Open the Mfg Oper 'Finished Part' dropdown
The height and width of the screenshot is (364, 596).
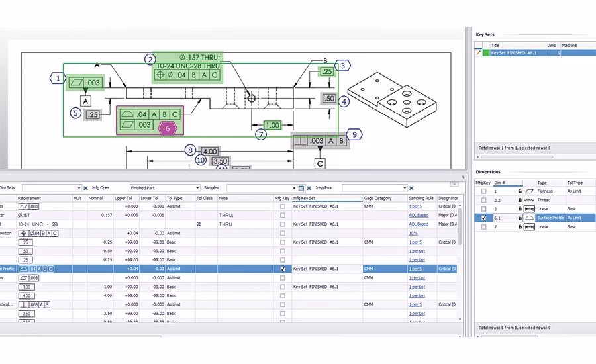[197, 188]
